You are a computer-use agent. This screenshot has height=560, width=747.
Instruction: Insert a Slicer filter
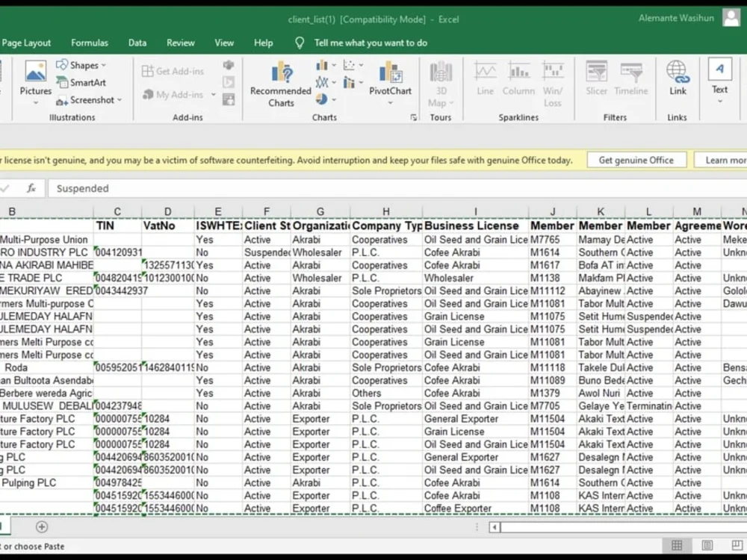[x=596, y=79]
